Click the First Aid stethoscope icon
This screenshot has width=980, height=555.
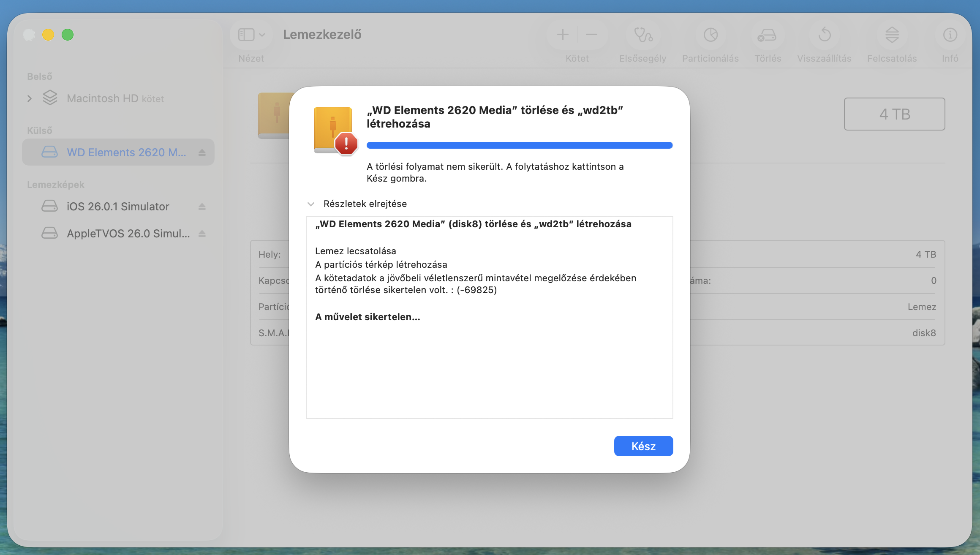coord(643,35)
